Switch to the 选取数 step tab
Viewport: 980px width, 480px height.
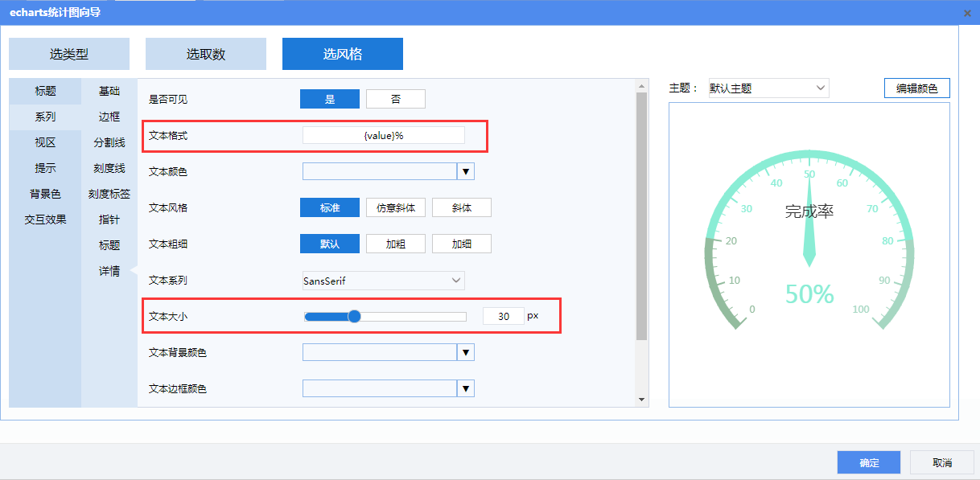tap(206, 54)
